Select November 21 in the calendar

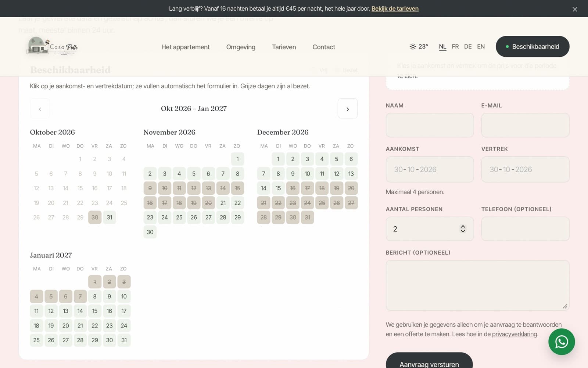coord(223,203)
